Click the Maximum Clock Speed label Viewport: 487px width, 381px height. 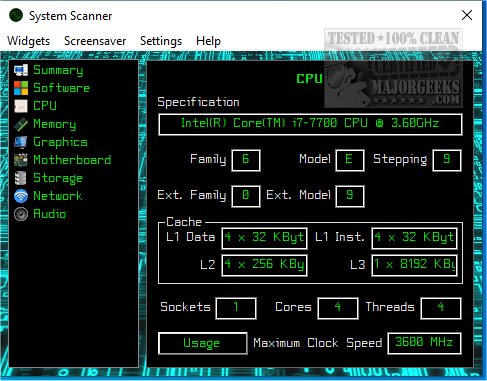(x=317, y=343)
